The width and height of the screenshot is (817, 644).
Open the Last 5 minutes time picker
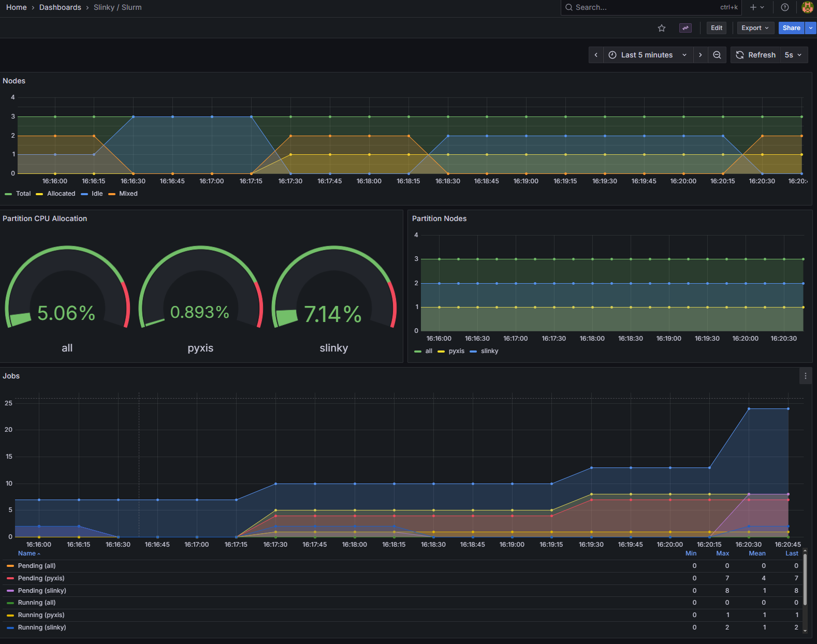click(647, 55)
